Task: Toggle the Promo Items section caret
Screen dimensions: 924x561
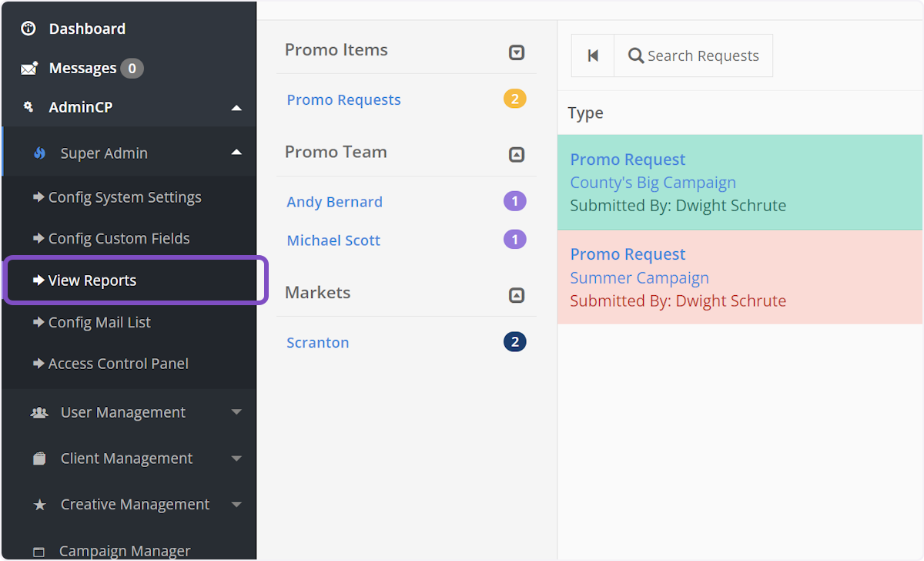Action: click(517, 52)
